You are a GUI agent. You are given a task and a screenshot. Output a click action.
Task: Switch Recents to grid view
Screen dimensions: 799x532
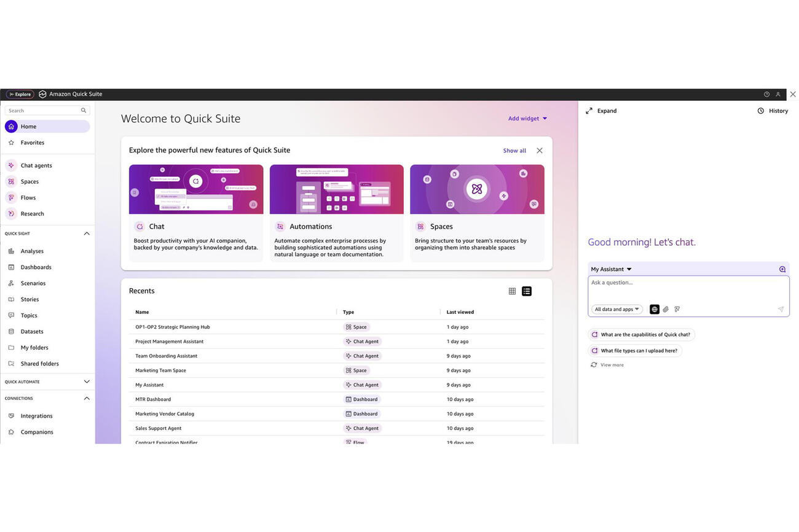(x=512, y=291)
